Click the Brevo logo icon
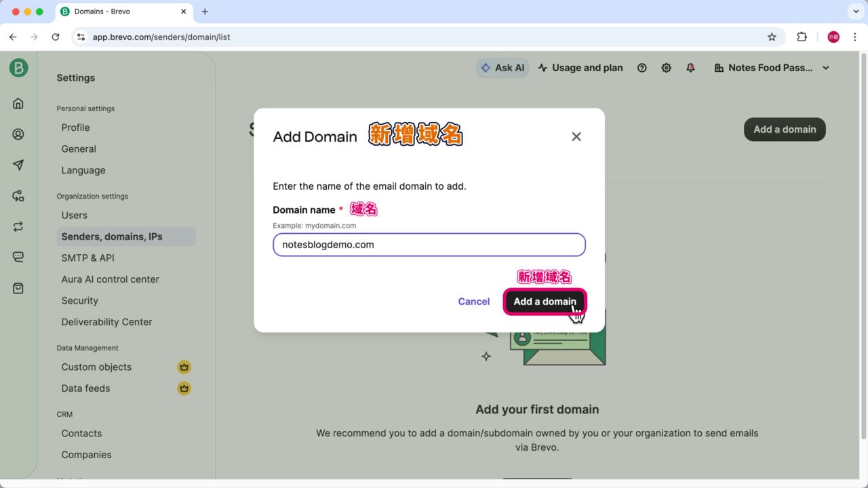The width and height of the screenshot is (868, 488). click(x=18, y=68)
